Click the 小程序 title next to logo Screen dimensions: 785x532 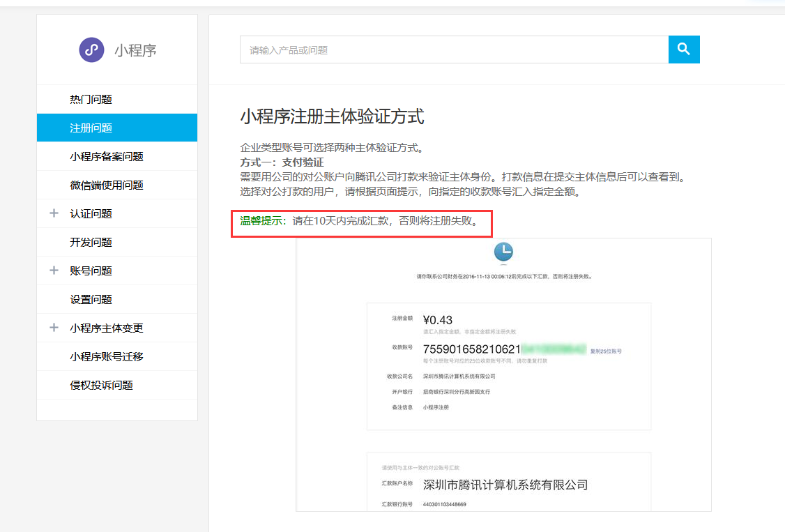[135, 50]
